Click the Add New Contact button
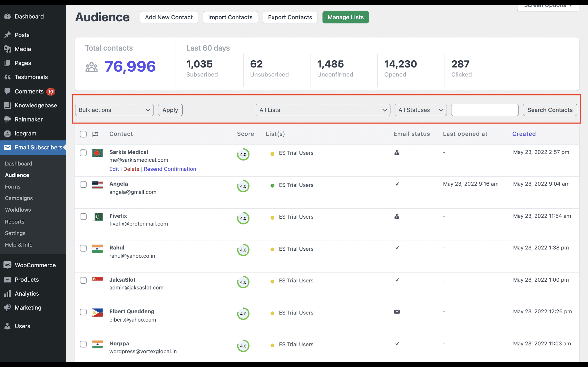The height and width of the screenshot is (367, 588). pos(168,17)
